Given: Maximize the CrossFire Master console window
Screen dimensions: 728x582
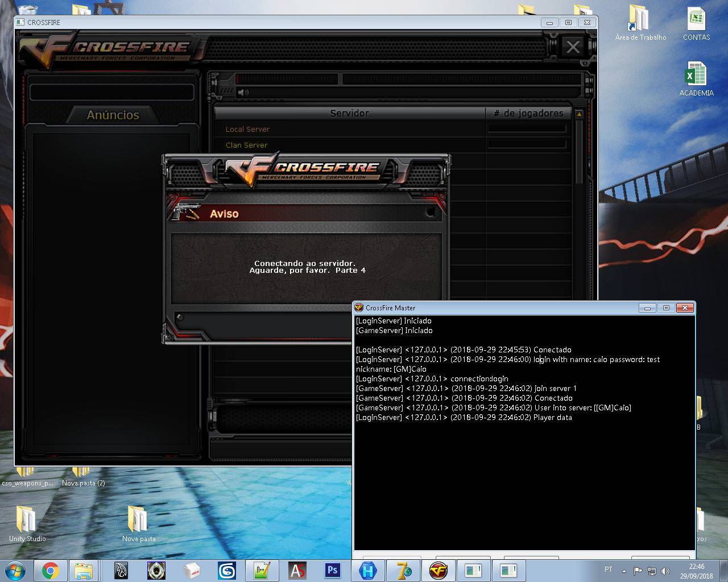Looking at the screenshot, I should (x=666, y=307).
